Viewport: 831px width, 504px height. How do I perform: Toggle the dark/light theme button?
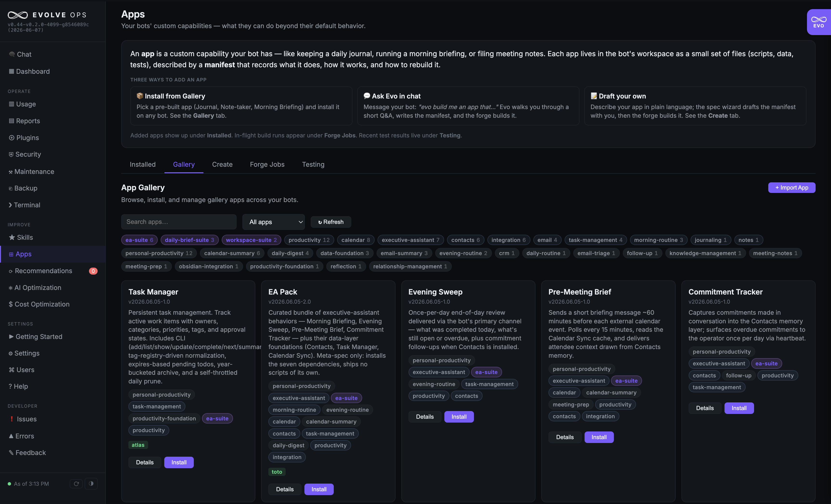click(x=91, y=484)
